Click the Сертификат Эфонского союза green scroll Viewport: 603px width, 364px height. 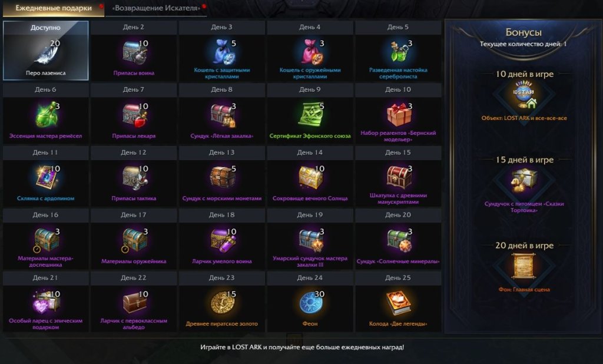click(310, 114)
